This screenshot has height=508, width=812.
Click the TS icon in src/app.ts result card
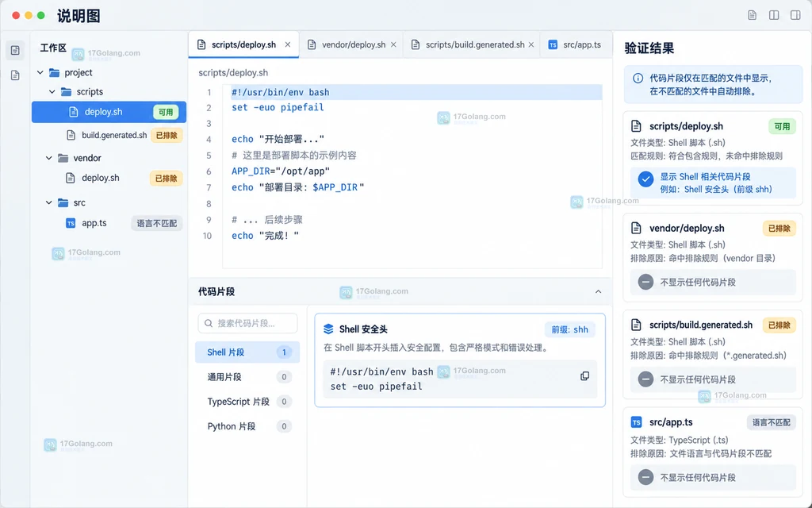click(637, 422)
